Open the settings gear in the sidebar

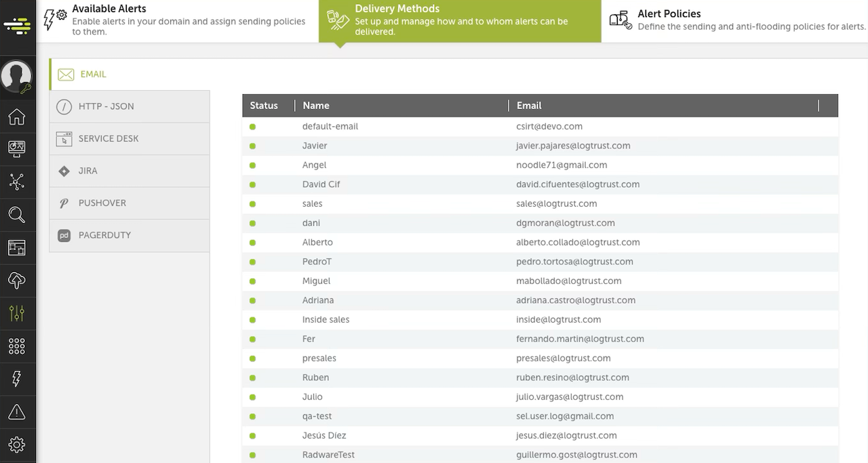coord(17,445)
